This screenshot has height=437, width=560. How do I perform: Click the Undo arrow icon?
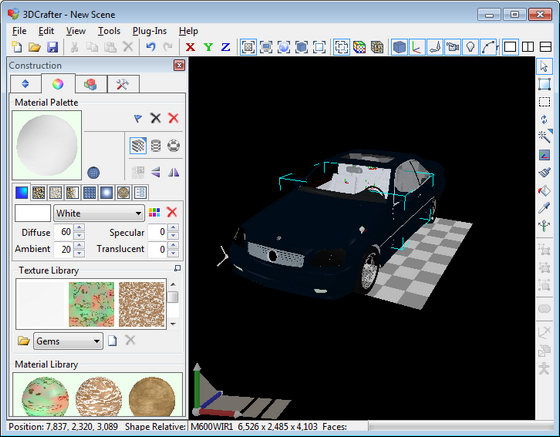(x=151, y=47)
